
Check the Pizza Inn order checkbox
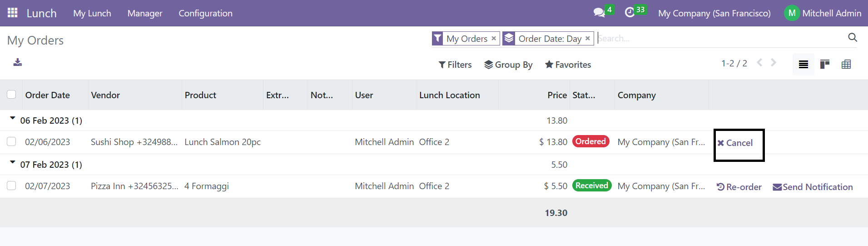point(11,186)
